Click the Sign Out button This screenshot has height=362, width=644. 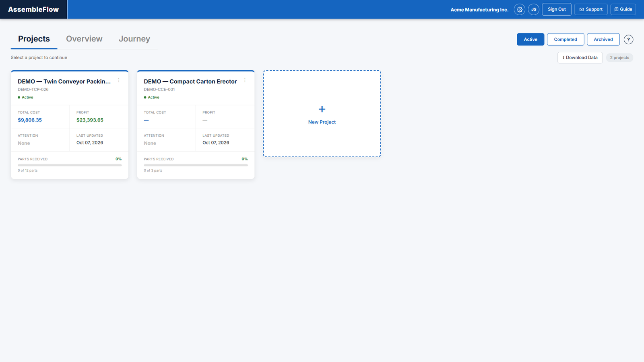557,9
